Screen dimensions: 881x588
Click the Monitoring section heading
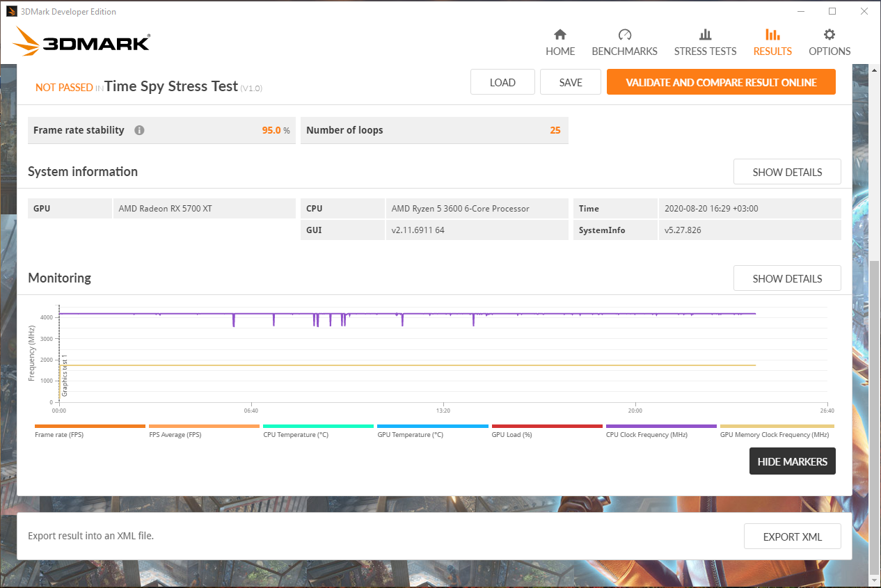pyautogui.click(x=59, y=278)
